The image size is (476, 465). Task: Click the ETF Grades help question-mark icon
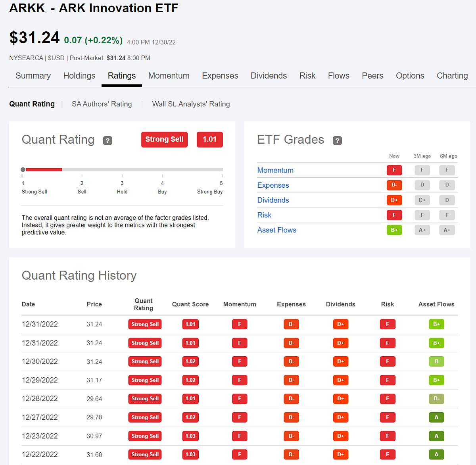click(x=337, y=140)
